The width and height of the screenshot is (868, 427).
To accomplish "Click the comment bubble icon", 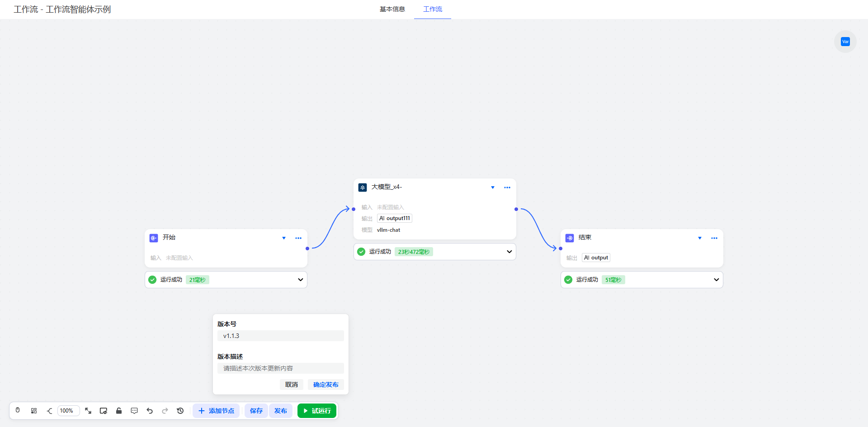I will pyautogui.click(x=134, y=411).
